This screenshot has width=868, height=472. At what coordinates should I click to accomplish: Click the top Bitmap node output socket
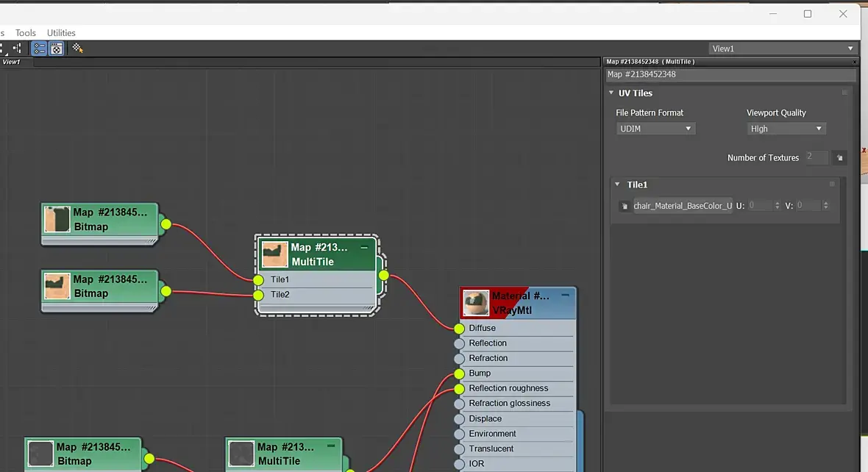[x=166, y=224]
